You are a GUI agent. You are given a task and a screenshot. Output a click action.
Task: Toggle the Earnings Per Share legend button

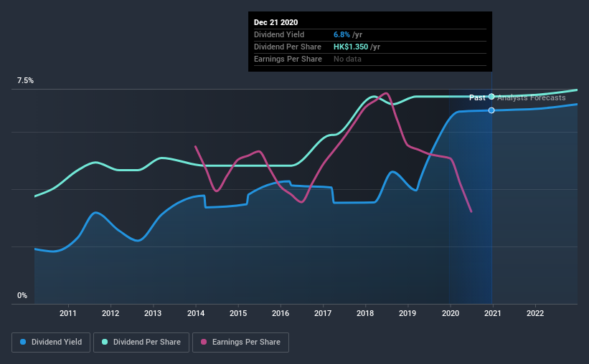click(240, 343)
